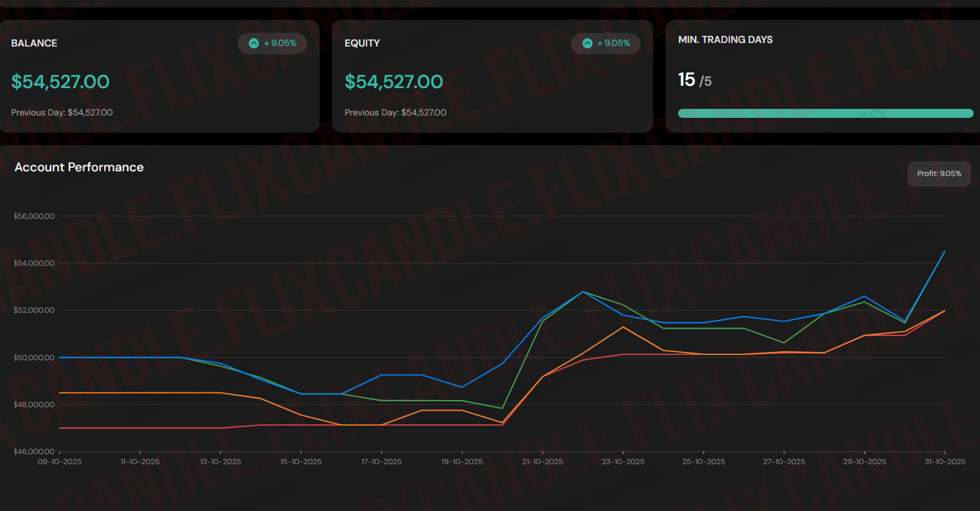Click the +9.05% text in the Balance card
The height and width of the screenshot is (511, 980).
click(280, 43)
